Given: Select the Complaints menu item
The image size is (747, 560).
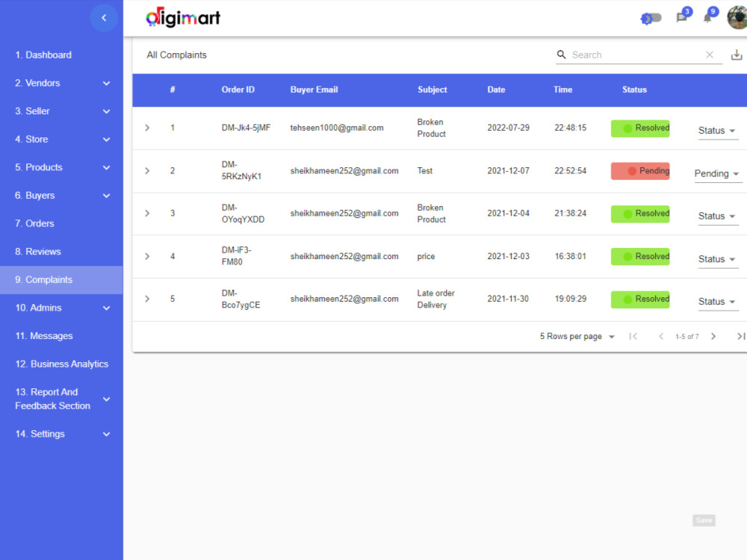Looking at the screenshot, I should [61, 279].
